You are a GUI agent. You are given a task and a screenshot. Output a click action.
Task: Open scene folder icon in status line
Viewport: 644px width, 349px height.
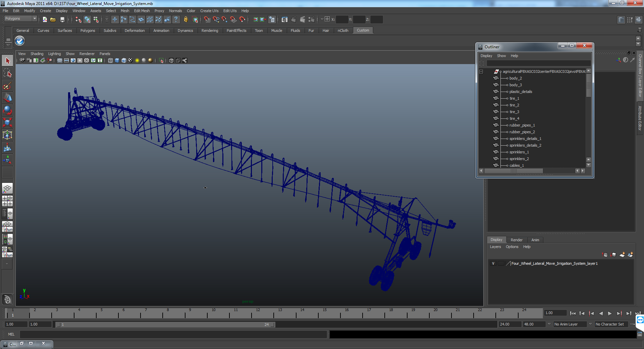[x=53, y=20]
